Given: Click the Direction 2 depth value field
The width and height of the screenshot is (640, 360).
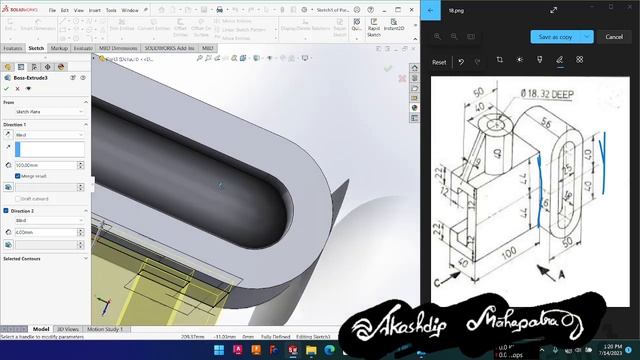Looking at the screenshot, I should [45, 232].
